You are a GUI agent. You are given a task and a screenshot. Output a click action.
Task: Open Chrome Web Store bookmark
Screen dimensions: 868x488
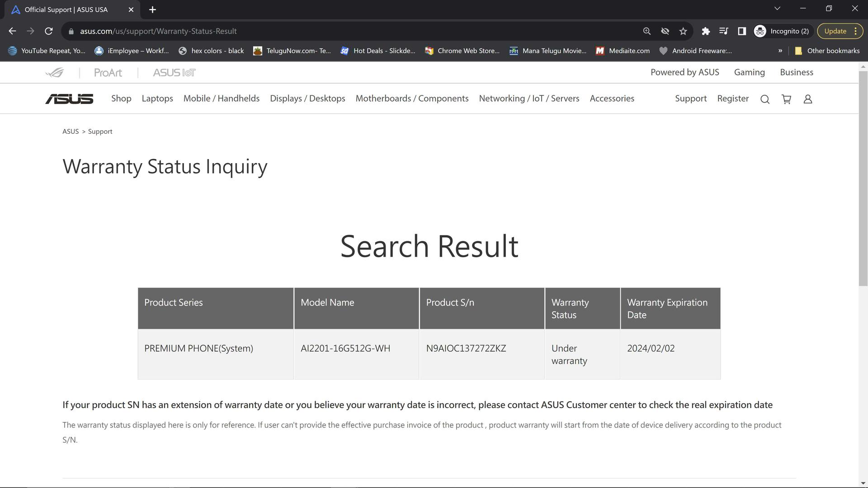click(462, 51)
